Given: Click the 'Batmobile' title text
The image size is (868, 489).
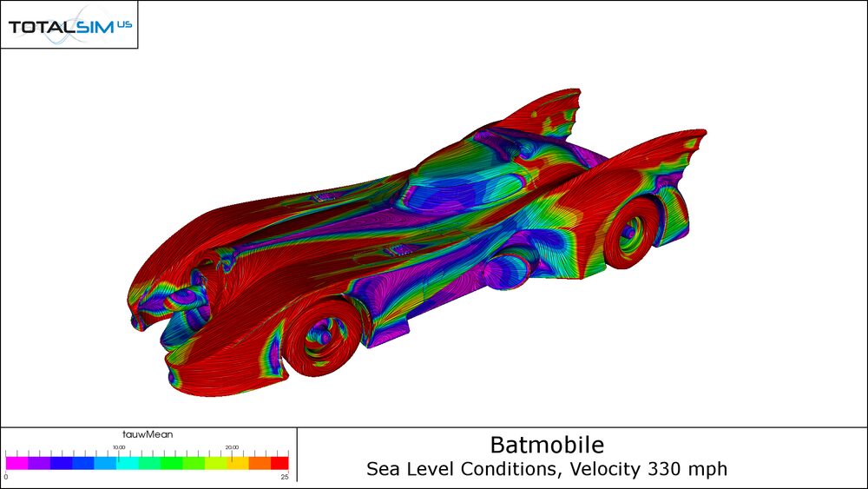Looking at the screenshot, I should click(547, 446).
